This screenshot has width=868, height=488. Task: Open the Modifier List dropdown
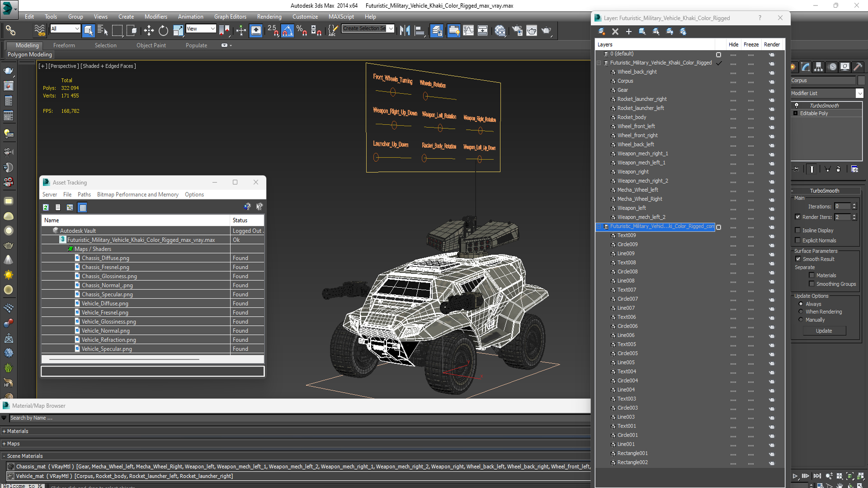[x=859, y=93]
